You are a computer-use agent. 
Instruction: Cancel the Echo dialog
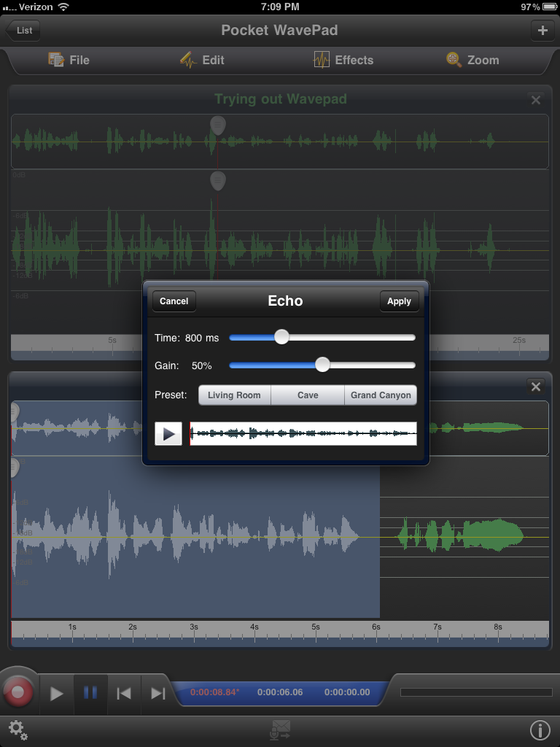click(174, 301)
